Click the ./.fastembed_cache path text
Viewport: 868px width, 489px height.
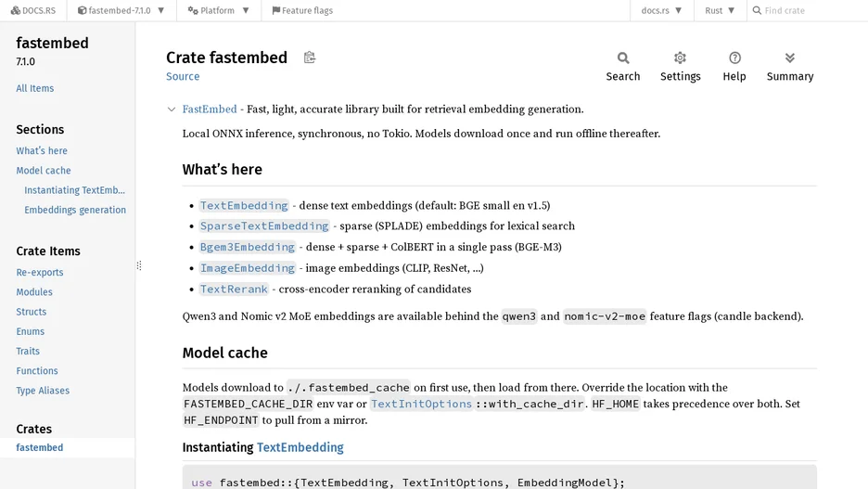[348, 388]
